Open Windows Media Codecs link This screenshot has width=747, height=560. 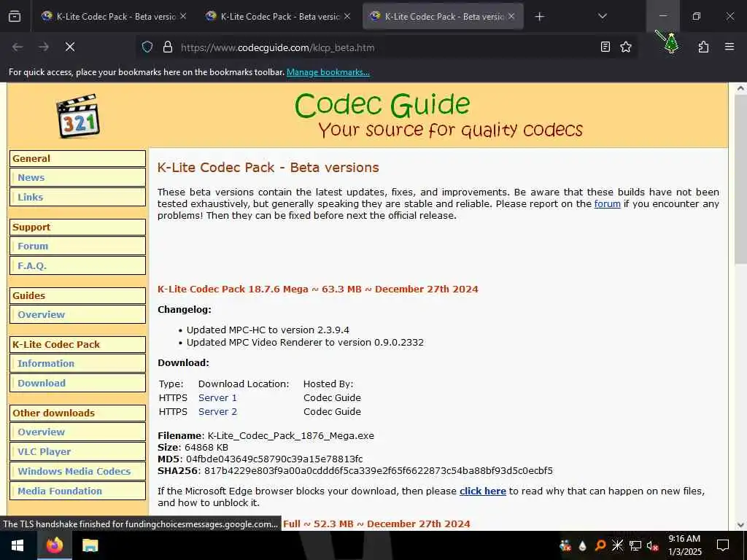point(74,472)
